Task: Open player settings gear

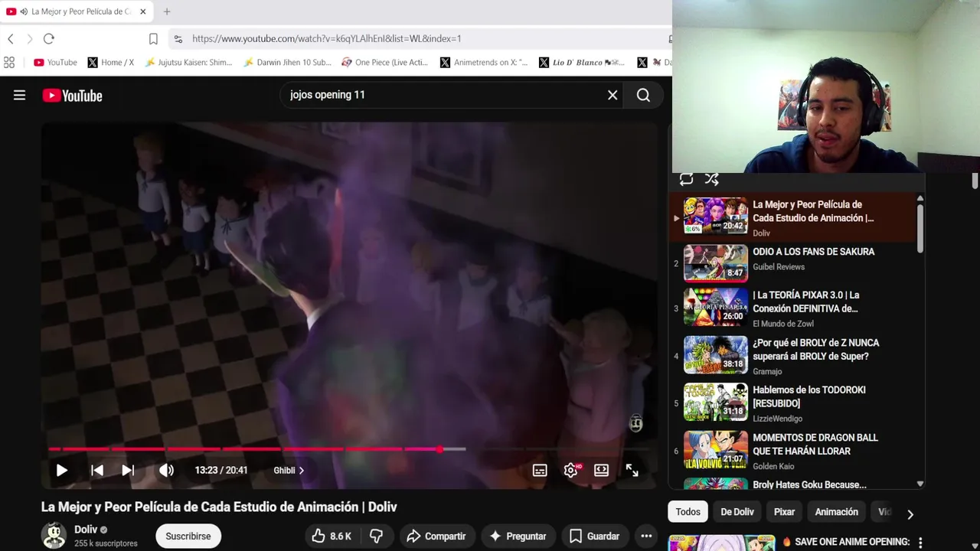Action: pos(571,471)
